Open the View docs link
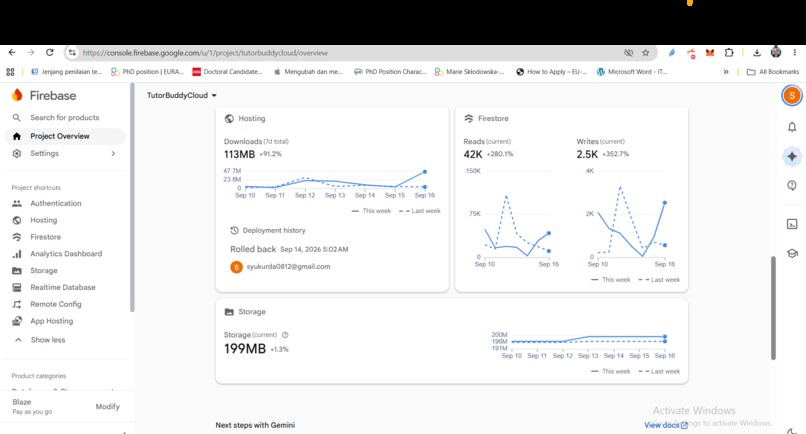Image resolution: width=806 pixels, height=434 pixels. [x=666, y=425]
